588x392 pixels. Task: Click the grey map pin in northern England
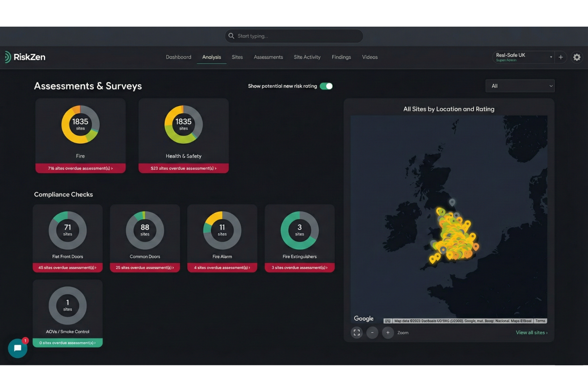pos(452,202)
